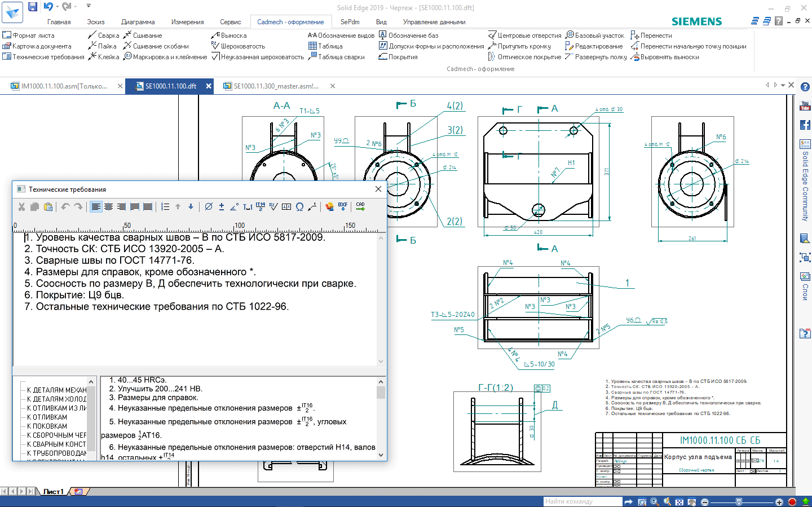Image resolution: width=812 pixels, height=507 pixels.
Task: Expand the document tabs list dropdown
Action: [783, 86]
